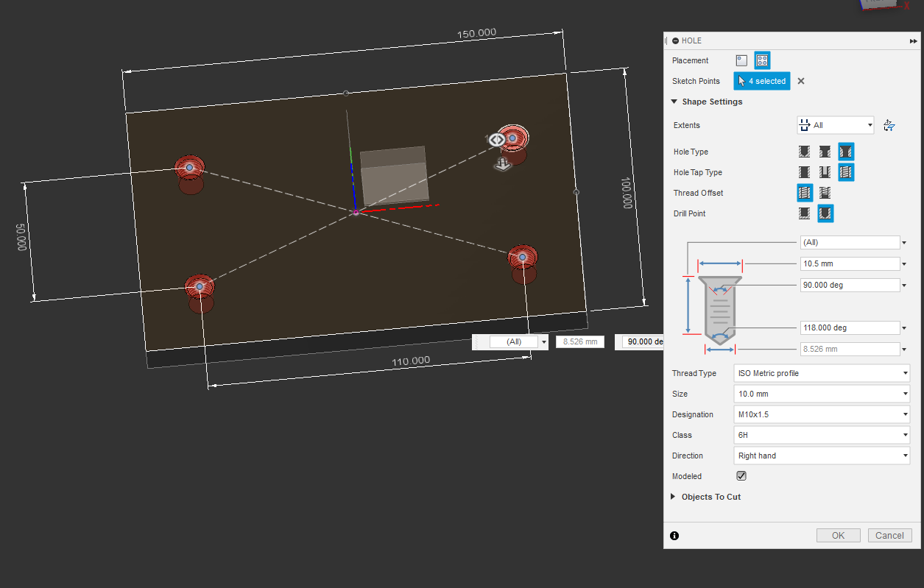The image size is (924, 588).
Task: Click the 50.000 dimension label
Action: click(21, 238)
